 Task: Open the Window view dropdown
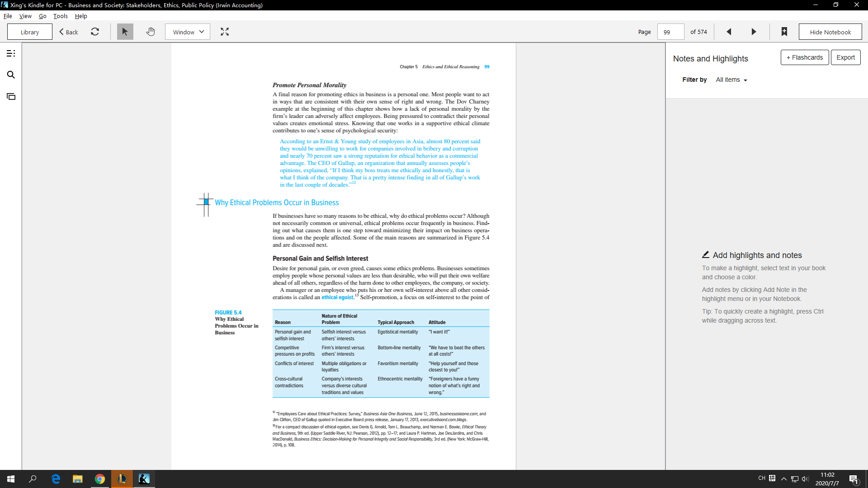click(188, 32)
